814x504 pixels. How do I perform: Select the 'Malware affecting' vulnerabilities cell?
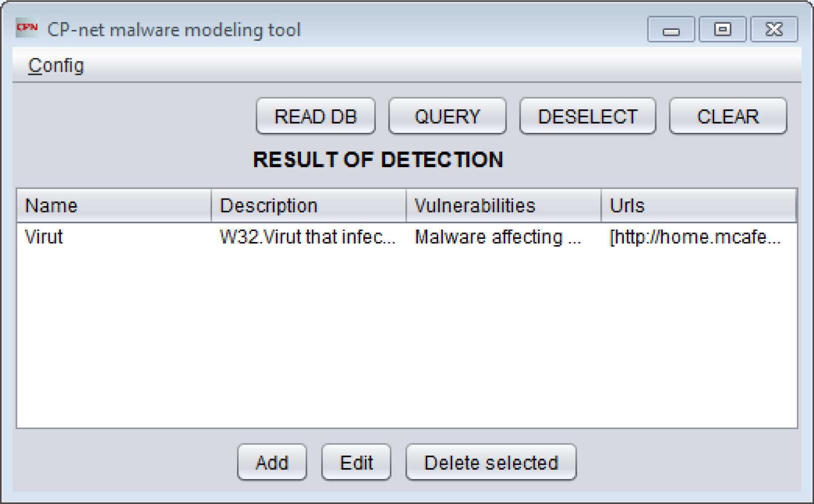pos(503,237)
